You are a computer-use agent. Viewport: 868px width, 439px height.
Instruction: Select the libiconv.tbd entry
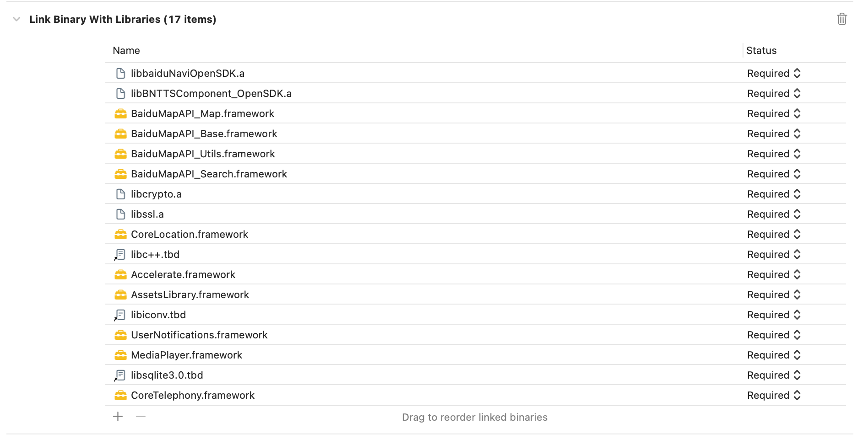(x=158, y=315)
